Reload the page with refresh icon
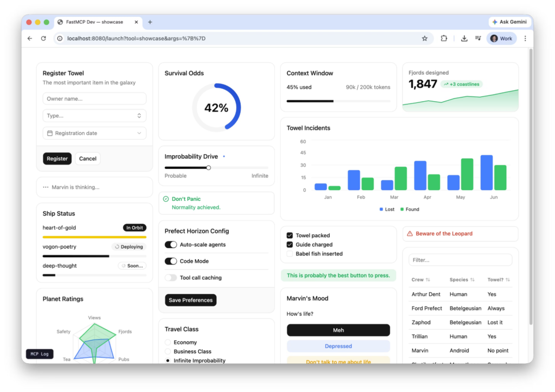This screenshot has height=392, width=555. tap(44, 38)
